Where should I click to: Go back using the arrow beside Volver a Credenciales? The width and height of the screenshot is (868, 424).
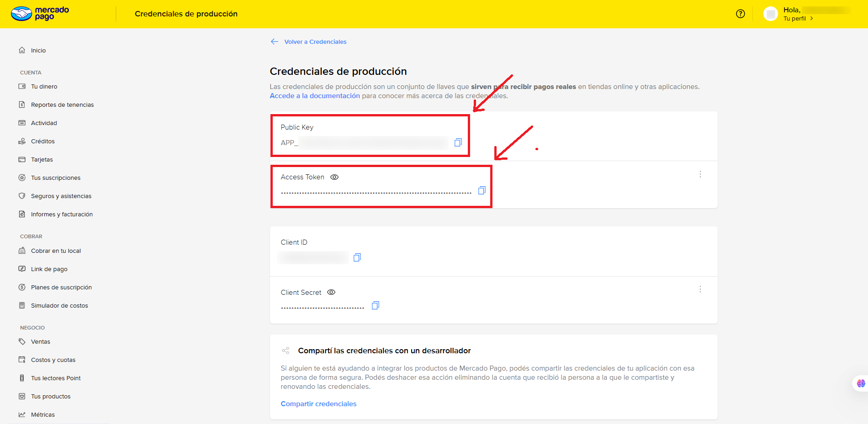(275, 42)
